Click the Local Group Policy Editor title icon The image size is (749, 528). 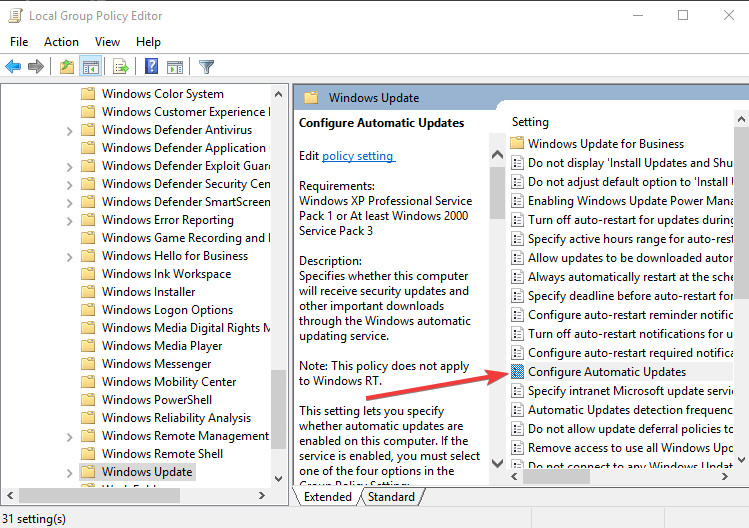15,16
